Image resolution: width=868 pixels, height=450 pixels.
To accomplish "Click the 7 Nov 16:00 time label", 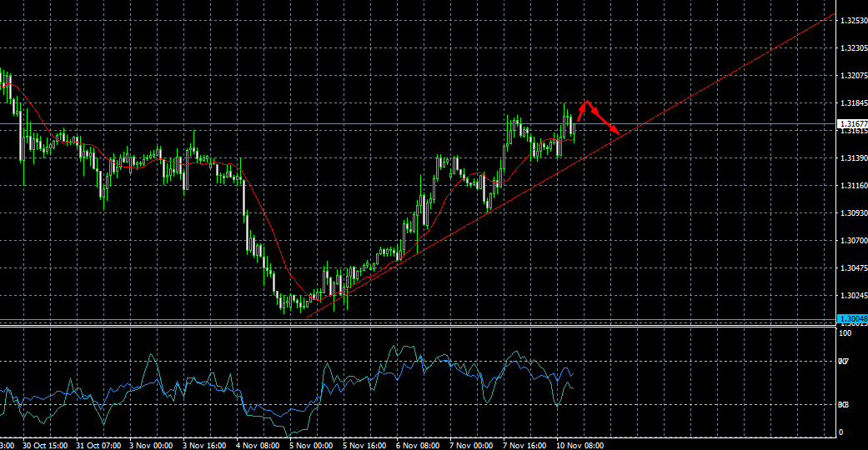I will click(523, 445).
